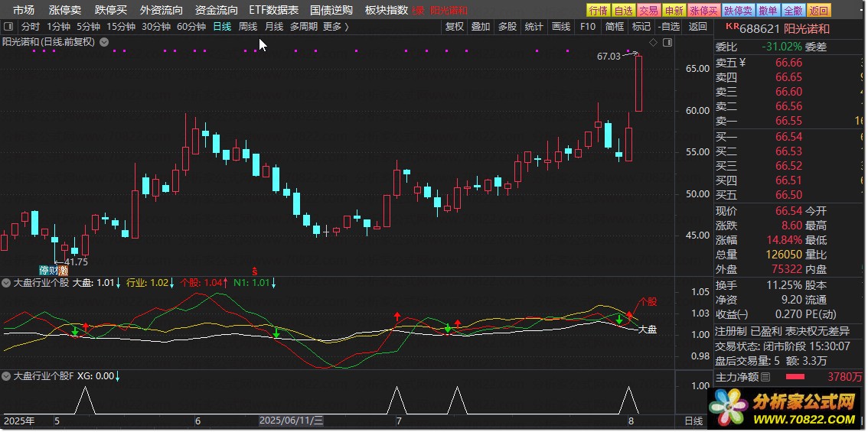Click the KR badge beside the stock code
Image resolution: width=868 pixels, height=432 pixels.
(733, 26)
